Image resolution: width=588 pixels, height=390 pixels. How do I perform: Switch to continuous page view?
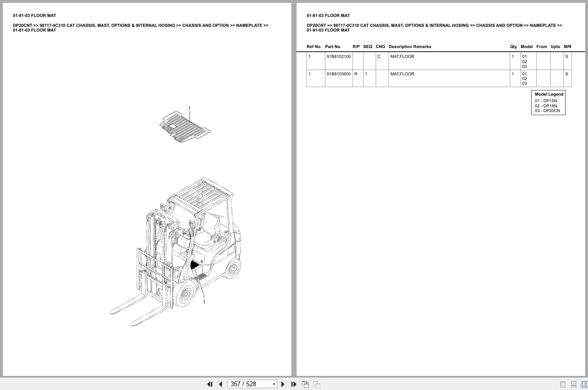click(x=574, y=384)
